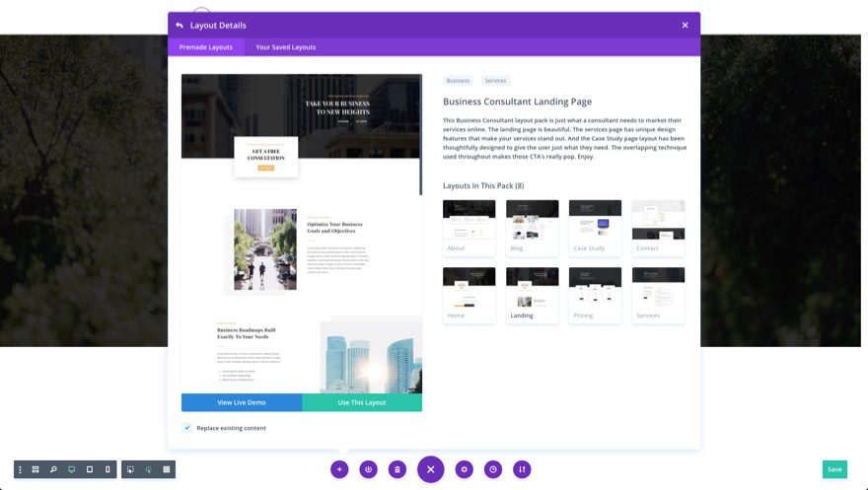Click the save to library power icon

[368, 469]
